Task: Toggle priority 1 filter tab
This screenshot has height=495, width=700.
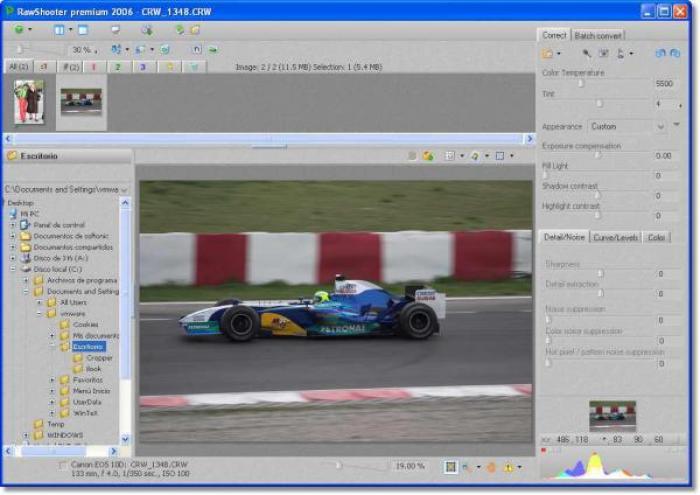Action: tap(94, 67)
